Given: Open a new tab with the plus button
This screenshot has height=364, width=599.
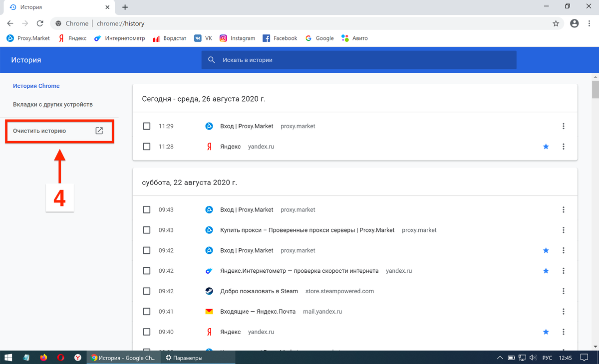Looking at the screenshot, I should (125, 7).
